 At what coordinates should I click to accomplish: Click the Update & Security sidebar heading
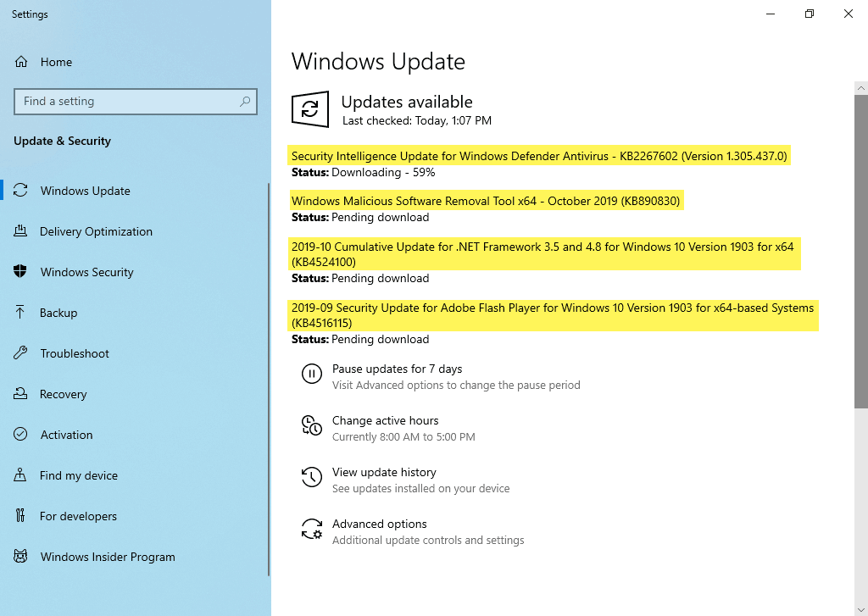point(62,141)
